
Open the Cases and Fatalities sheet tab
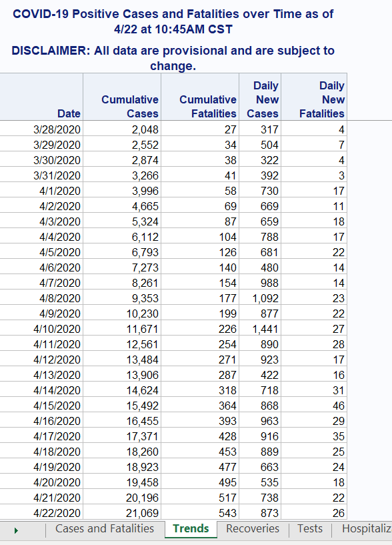tap(105, 529)
